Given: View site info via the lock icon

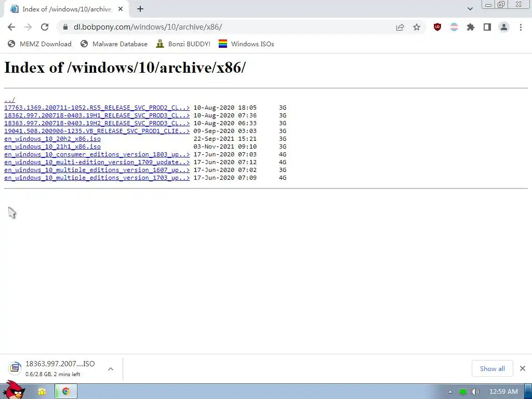Looking at the screenshot, I should tap(65, 27).
